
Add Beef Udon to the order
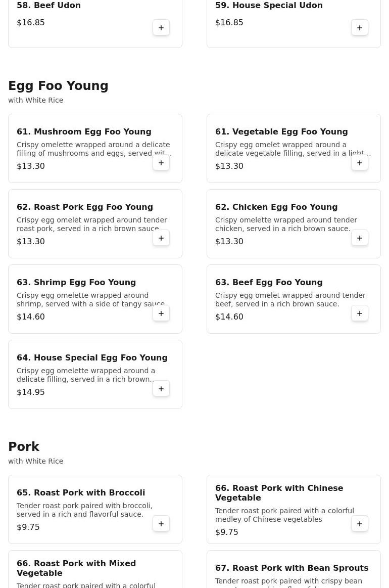[x=161, y=28]
